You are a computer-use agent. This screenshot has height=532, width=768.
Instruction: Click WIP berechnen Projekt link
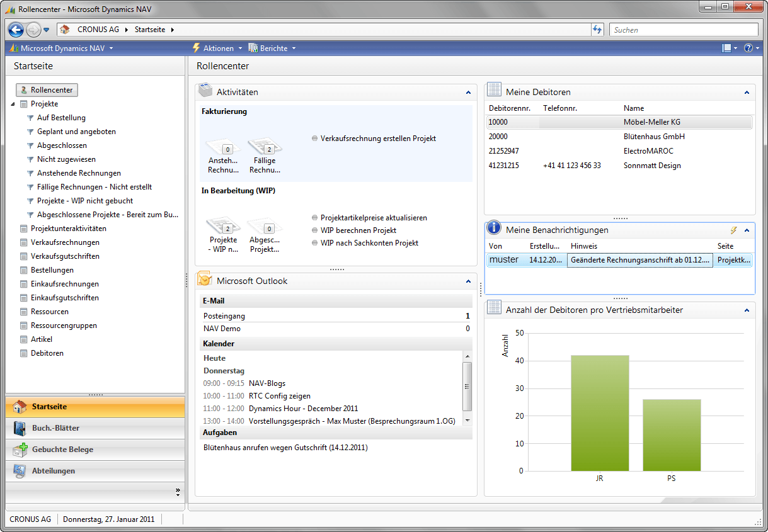pyautogui.click(x=358, y=230)
